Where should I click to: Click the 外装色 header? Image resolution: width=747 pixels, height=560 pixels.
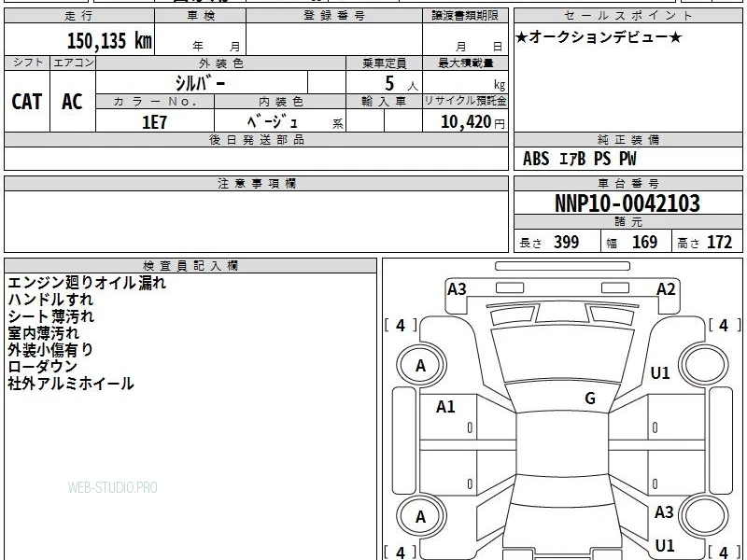[220, 63]
